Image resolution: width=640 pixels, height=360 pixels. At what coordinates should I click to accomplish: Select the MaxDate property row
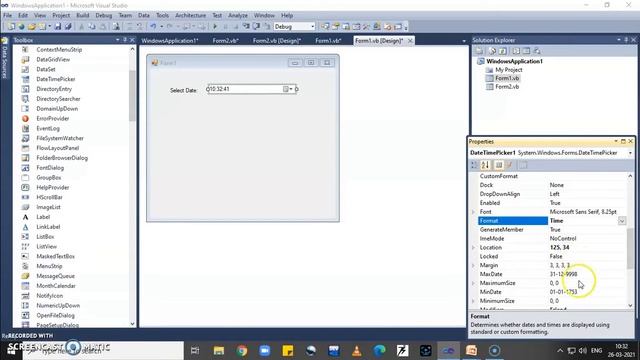click(551, 274)
